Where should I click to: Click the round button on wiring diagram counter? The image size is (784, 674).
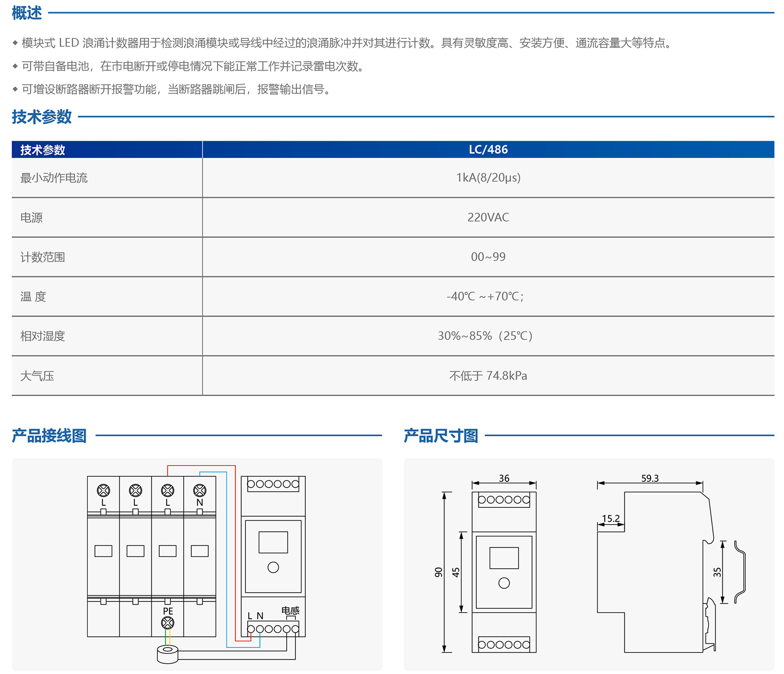(273, 567)
